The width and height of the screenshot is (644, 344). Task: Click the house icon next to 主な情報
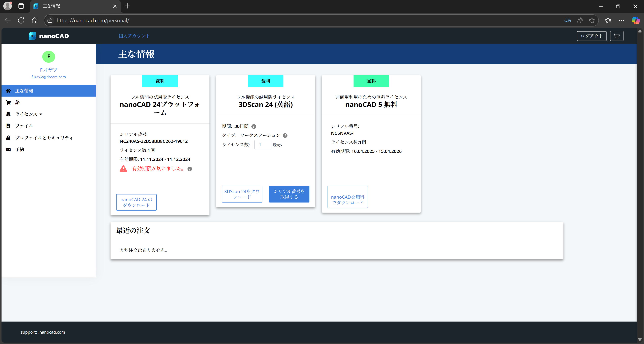8,91
